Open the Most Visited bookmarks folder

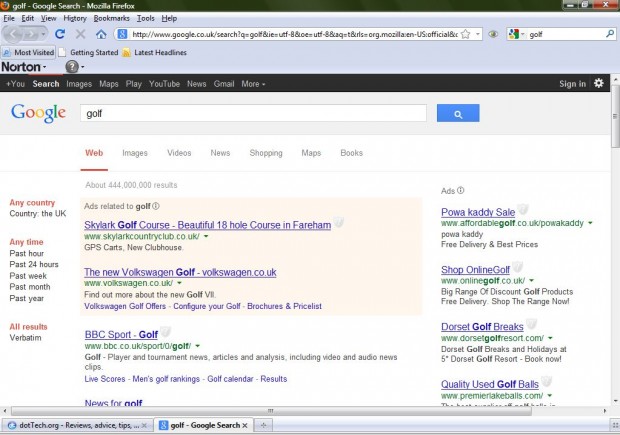click(x=28, y=53)
